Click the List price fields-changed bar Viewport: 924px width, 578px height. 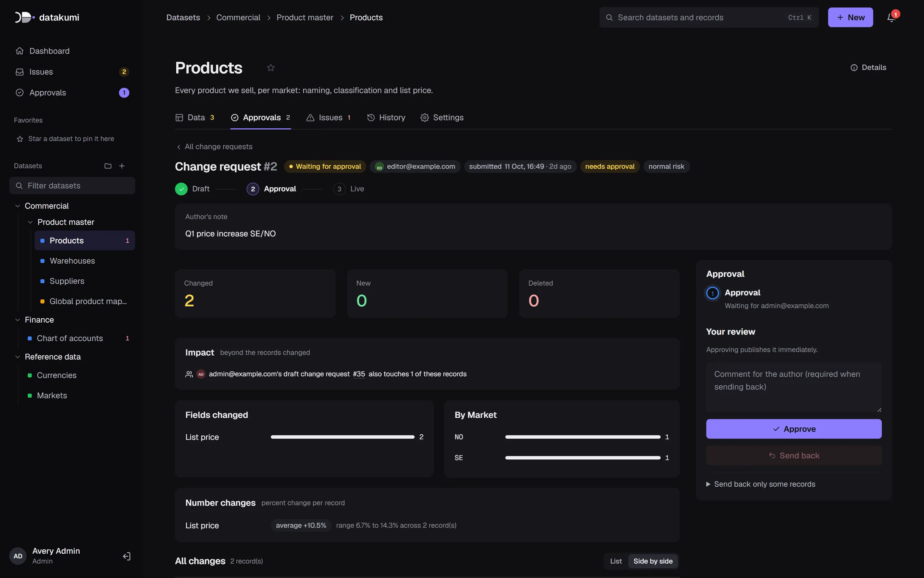(343, 437)
